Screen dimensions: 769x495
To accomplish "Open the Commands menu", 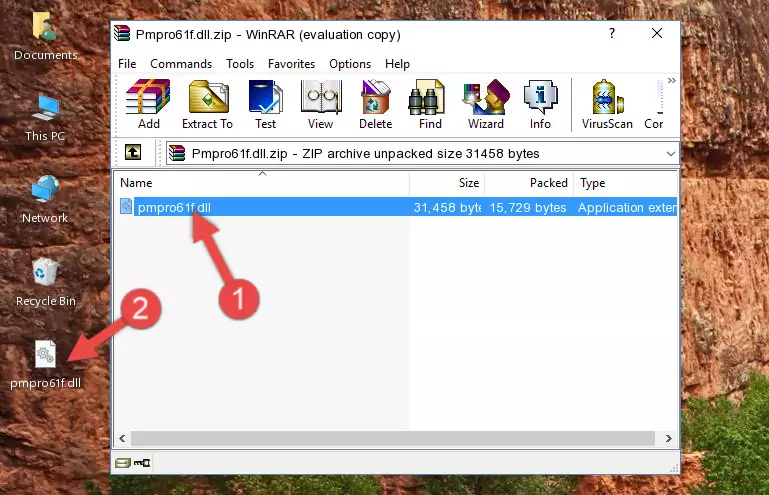I will tap(181, 64).
